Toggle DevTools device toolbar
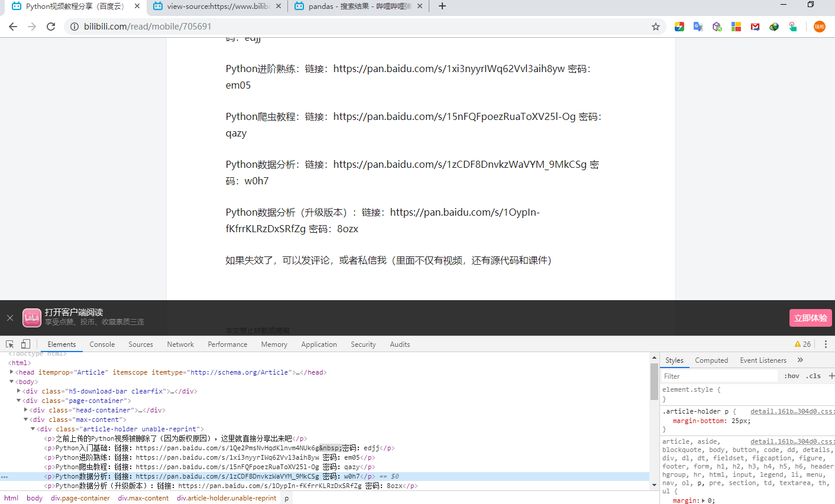 point(25,344)
